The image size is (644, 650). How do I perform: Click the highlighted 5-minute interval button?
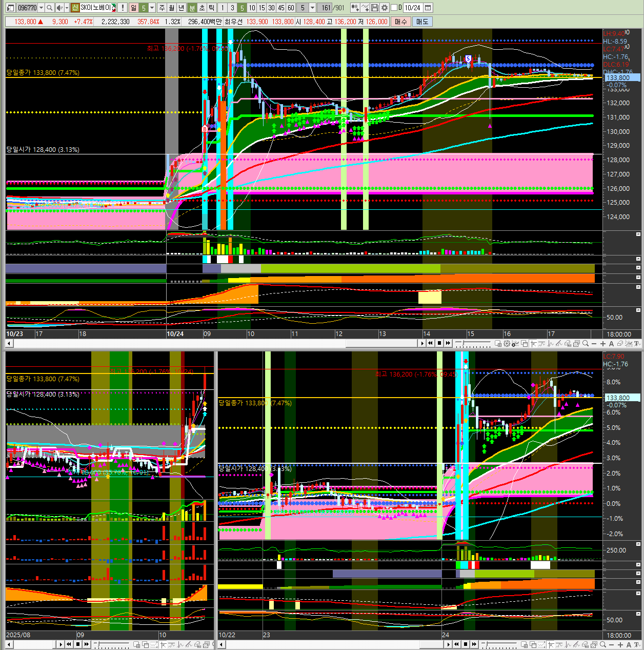[242, 8]
